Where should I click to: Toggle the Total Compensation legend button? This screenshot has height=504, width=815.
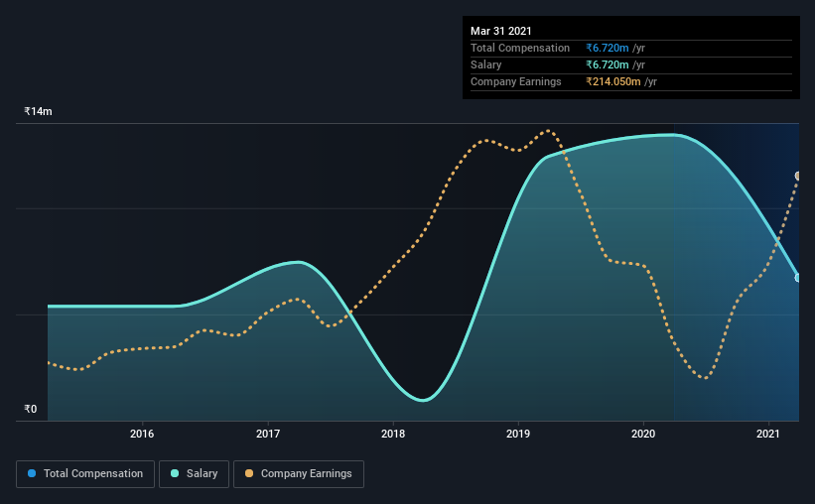click(85, 474)
